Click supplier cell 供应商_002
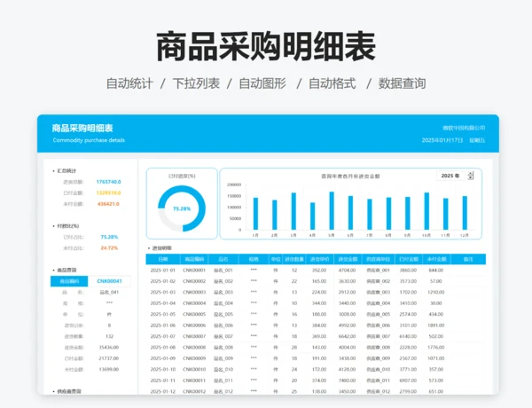The height and width of the screenshot is (408, 532). pos(378,281)
